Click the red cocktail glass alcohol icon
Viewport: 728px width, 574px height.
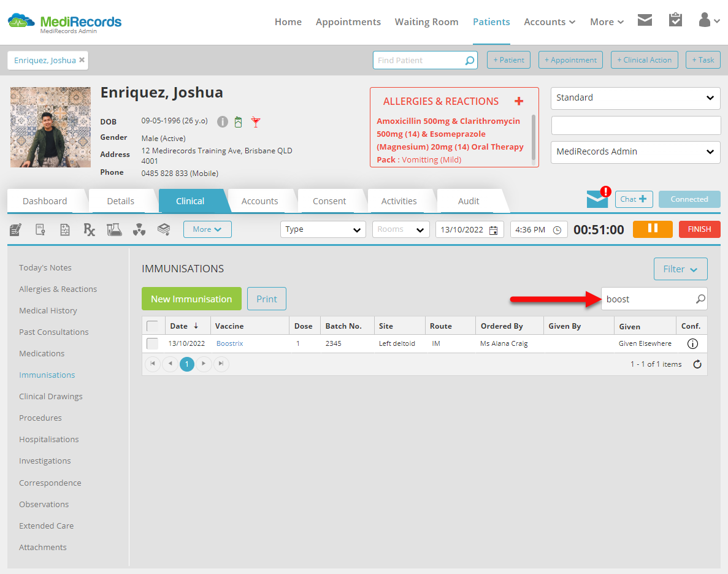click(x=255, y=121)
